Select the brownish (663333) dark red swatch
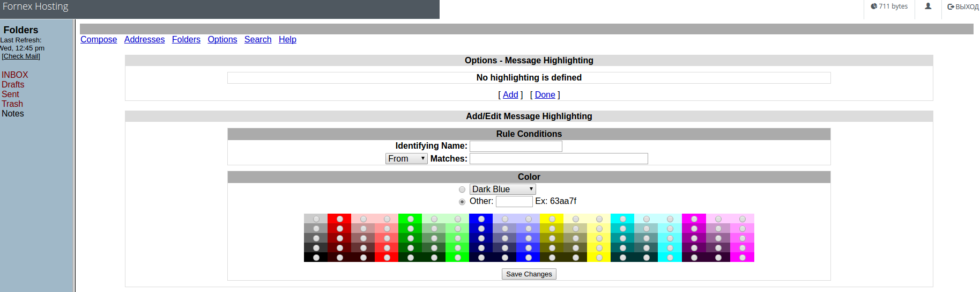 363,248
